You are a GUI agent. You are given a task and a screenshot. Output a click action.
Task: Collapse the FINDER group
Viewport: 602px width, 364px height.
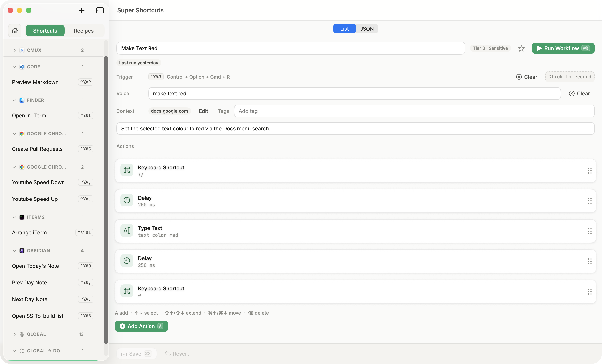(14, 100)
